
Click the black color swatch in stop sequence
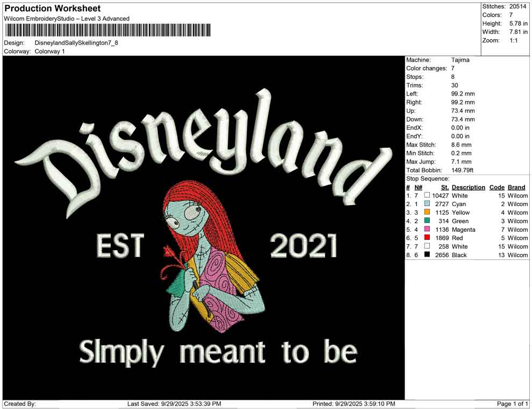(x=427, y=254)
